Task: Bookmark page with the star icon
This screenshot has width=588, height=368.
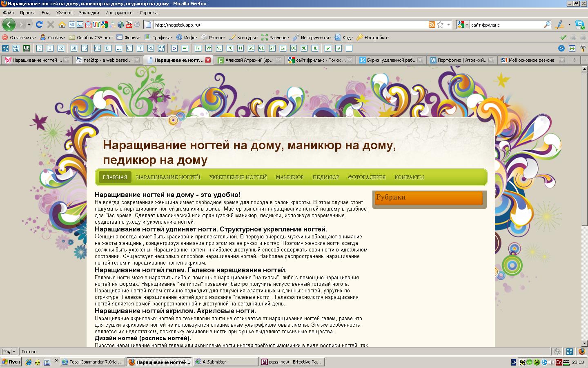Action: point(440,25)
